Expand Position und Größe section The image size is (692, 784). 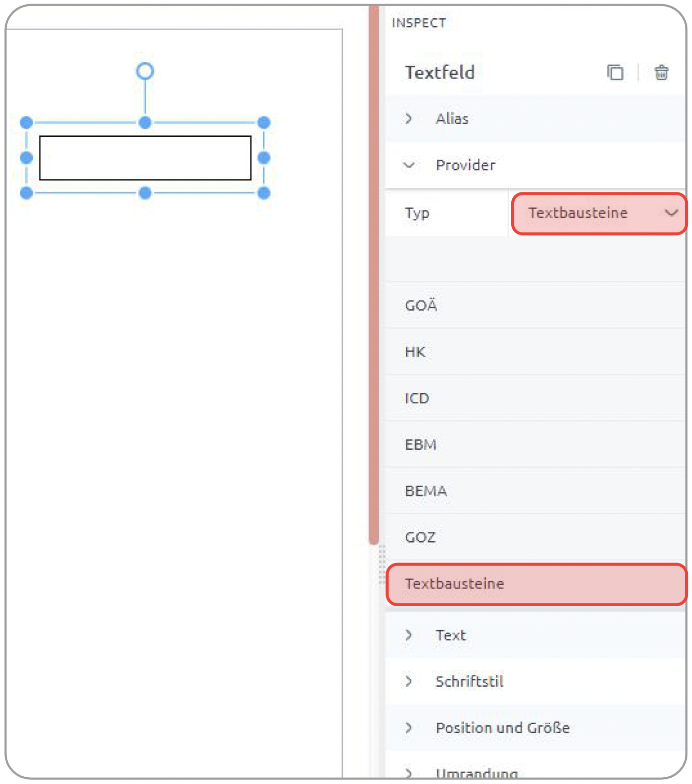coord(536,727)
